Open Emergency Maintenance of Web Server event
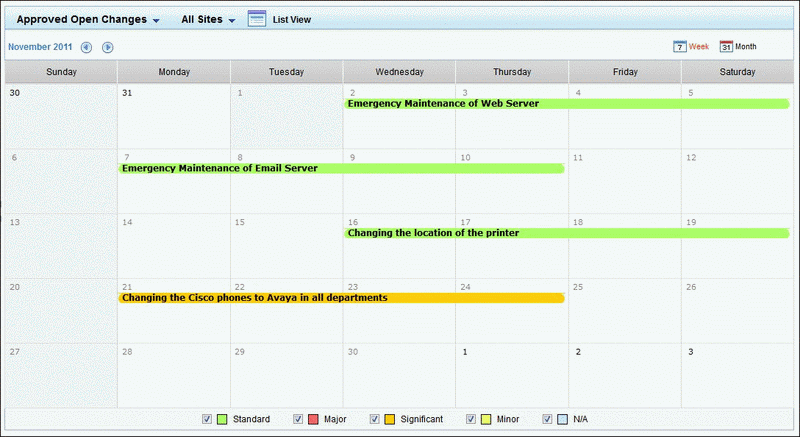Viewport: 800px width, 437px height. click(x=567, y=104)
